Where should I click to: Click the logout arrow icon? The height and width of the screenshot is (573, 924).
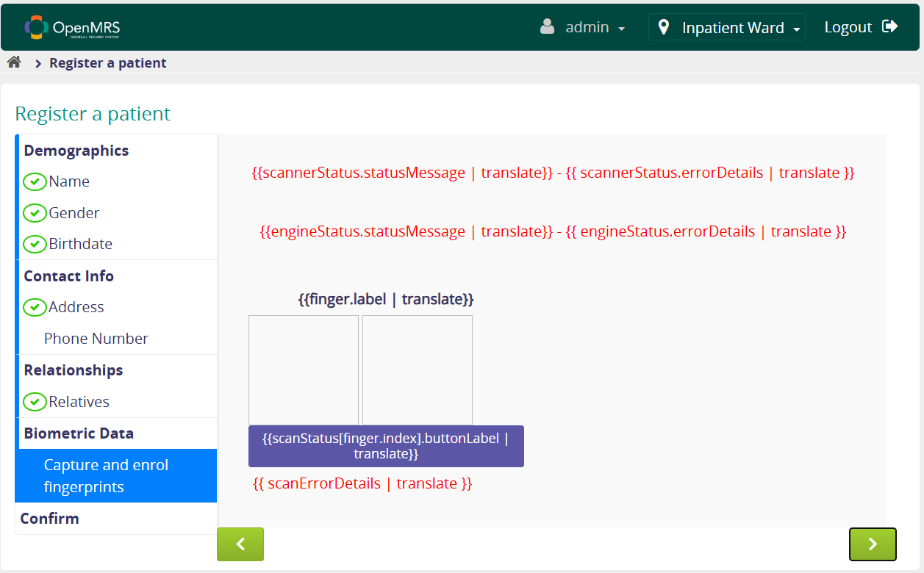click(x=889, y=26)
